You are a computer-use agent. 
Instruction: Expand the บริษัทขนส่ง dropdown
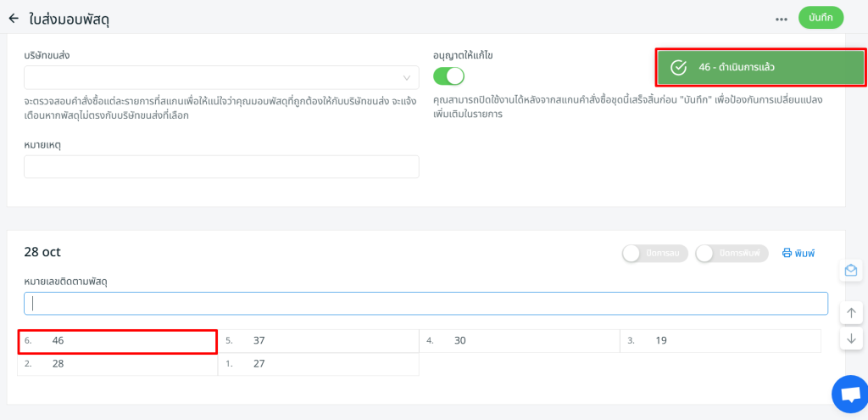[x=221, y=78]
